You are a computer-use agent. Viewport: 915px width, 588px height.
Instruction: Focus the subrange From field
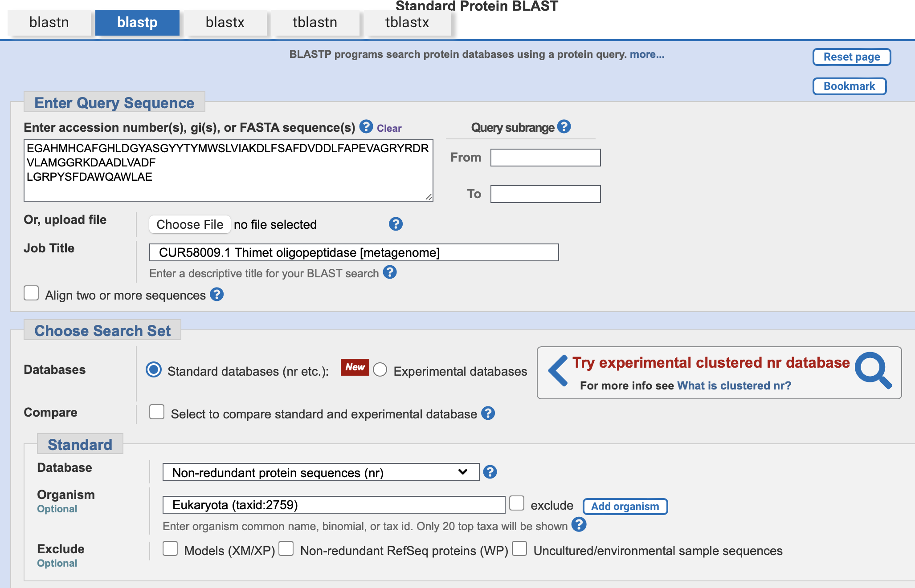click(x=546, y=158)
